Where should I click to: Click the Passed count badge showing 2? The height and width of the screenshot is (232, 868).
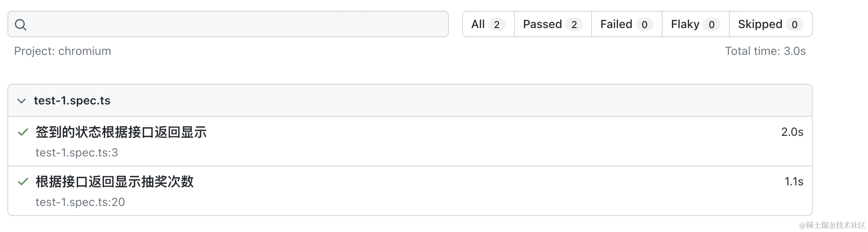tap(574, 25)
